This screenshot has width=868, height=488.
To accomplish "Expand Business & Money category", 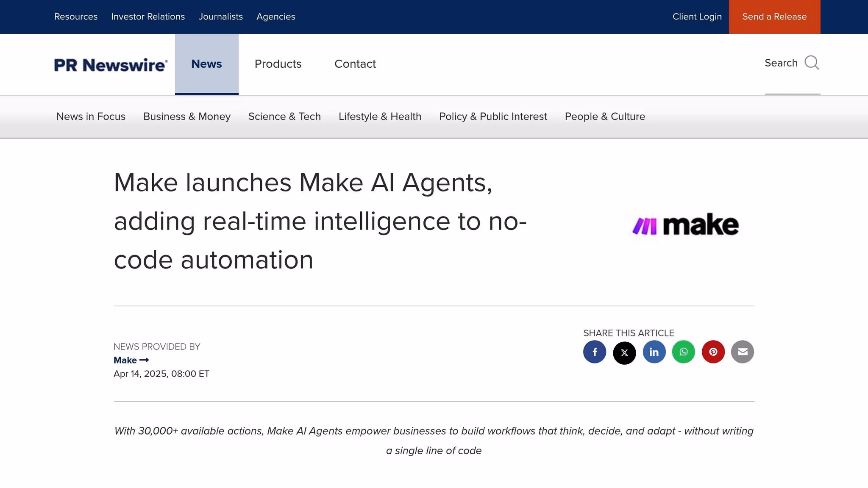I will 187,116.
